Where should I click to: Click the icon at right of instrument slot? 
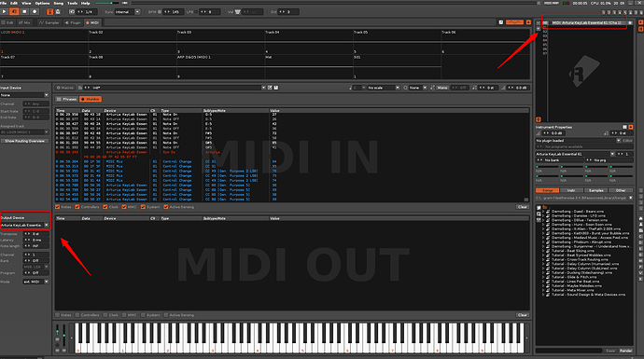(x=630, y=23)
